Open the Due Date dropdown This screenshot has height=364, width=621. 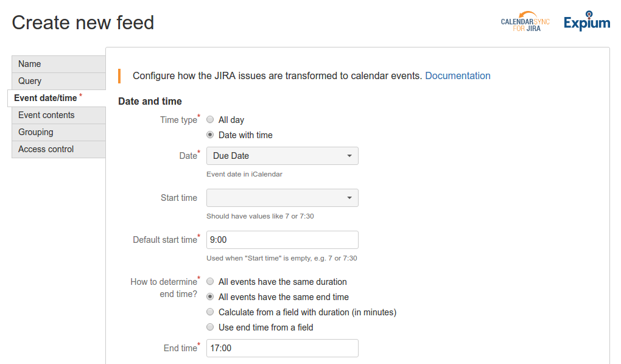[x=282, y=156]
